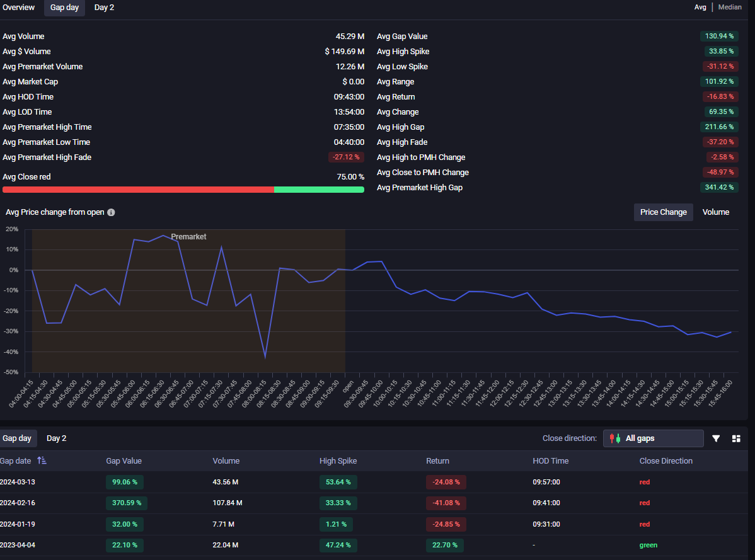This screenshot has height=560, width=755.
Task: Click the candlestick icon in Close direction box
Action: pyautogui.click(x=614, y=438)
